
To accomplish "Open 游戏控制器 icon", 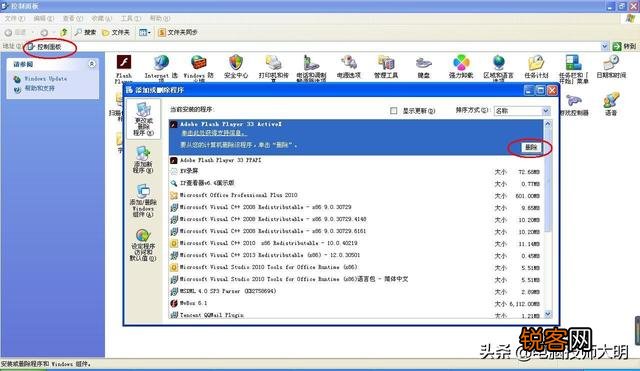I will (574, 105).
